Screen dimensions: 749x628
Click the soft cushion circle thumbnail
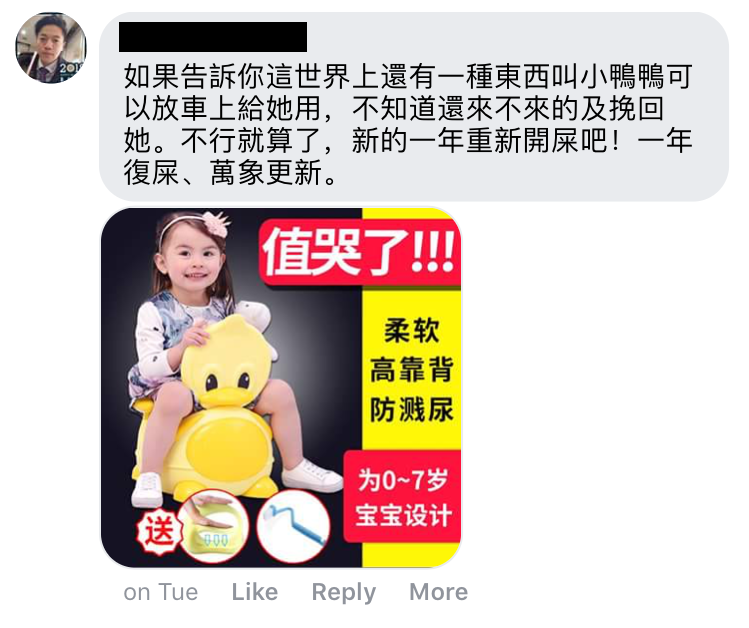pos(214,526)
